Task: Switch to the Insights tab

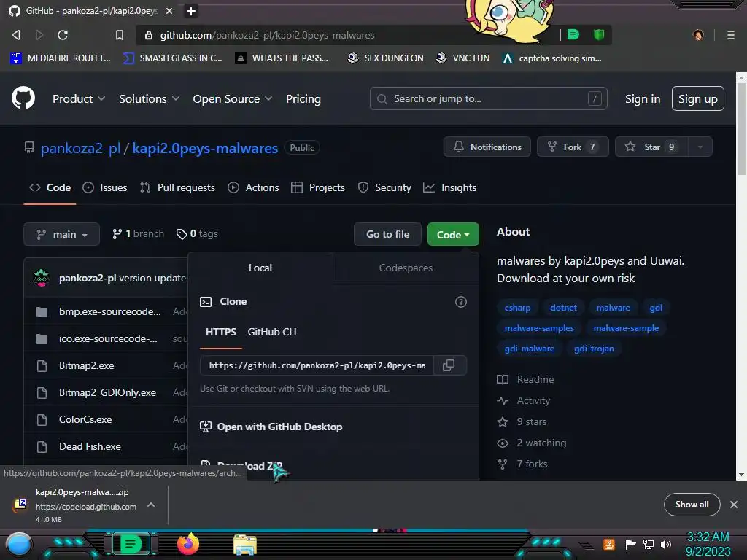Action: (x=449, y=187)
